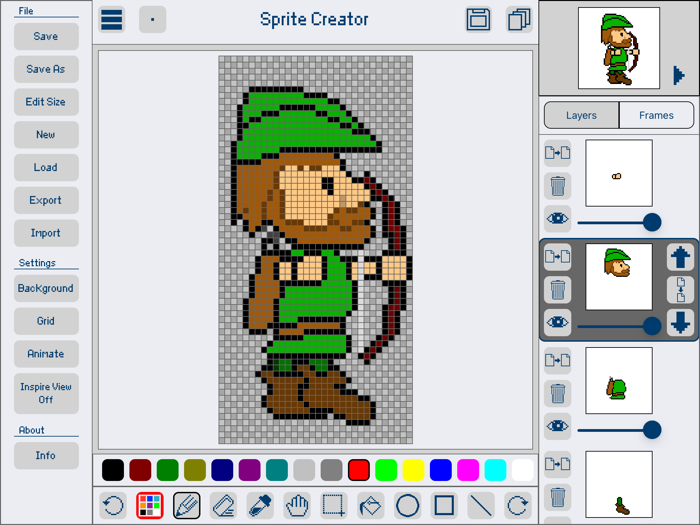
Task: Pick the selected bright red swatch
Action: pyautogui.click(x=359, y=470)
